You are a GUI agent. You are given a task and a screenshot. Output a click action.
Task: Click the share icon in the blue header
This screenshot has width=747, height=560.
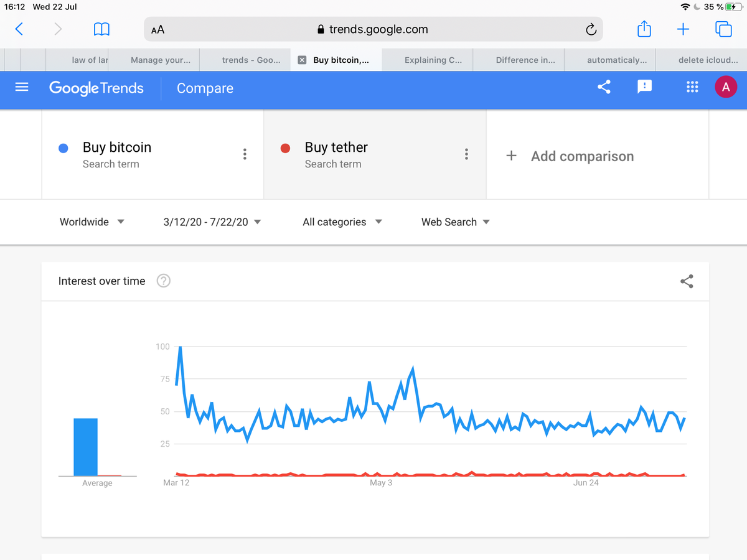click(x=603, y=87)
